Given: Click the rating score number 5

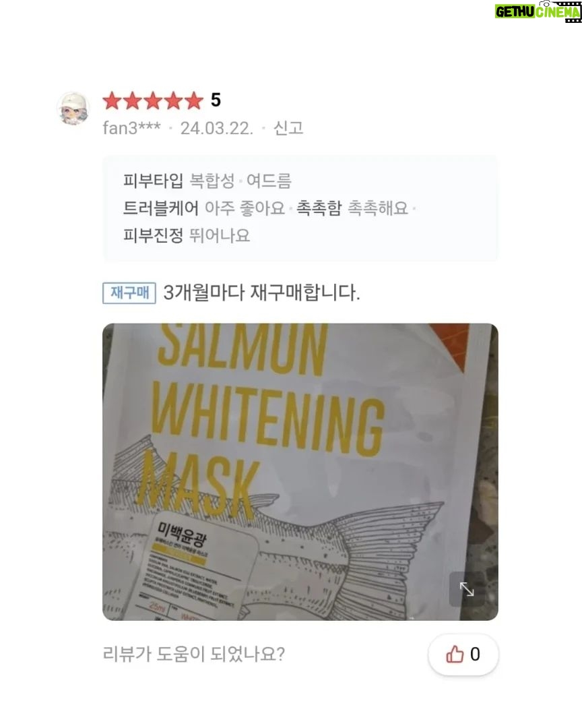Looking at the screenshot, I should [216, 100].
